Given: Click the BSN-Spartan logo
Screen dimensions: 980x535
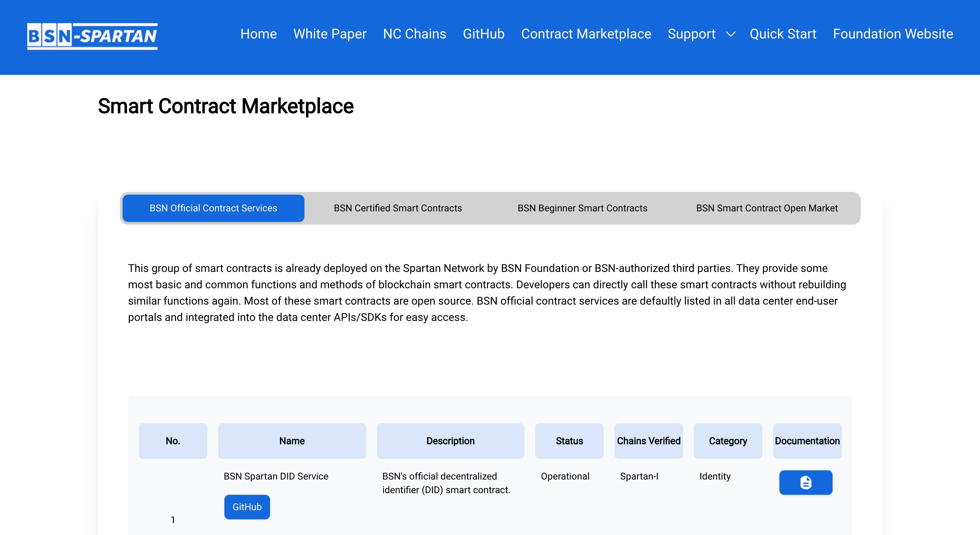Looking at the screenshot, I should tap(92, 36).
